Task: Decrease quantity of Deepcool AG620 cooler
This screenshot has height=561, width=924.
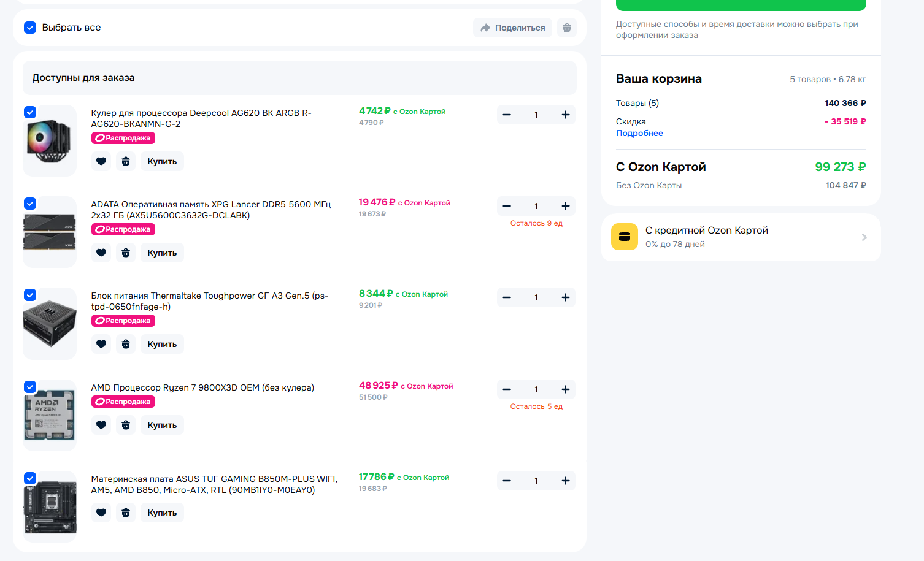Action: pos(507,115)
